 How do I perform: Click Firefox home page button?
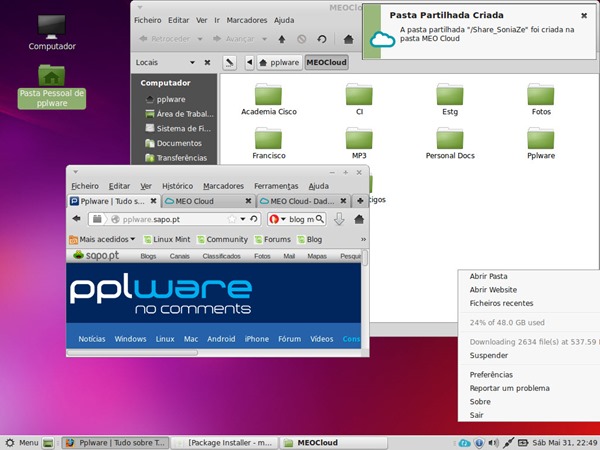(359, 219)
